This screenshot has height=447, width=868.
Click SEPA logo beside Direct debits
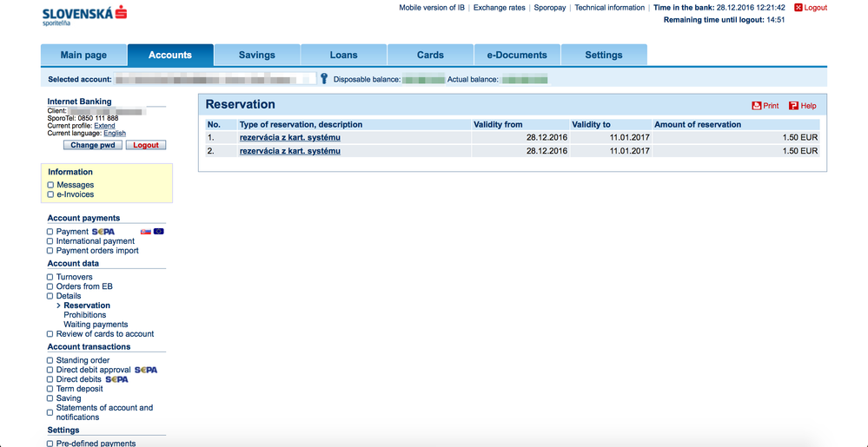coord(116,379)
